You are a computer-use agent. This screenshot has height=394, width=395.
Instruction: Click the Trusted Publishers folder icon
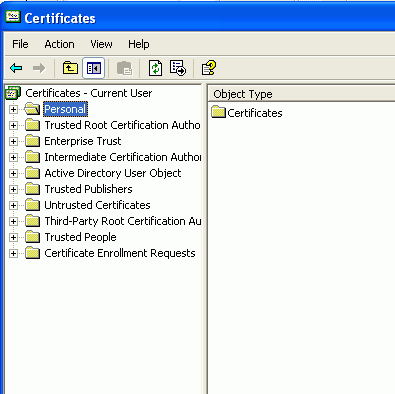[33, 189]
